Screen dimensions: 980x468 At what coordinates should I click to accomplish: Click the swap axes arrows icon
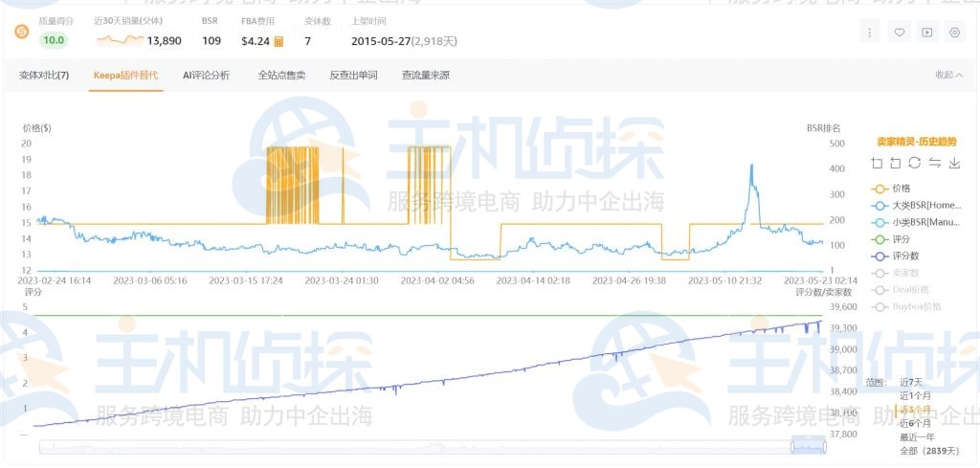934,163
